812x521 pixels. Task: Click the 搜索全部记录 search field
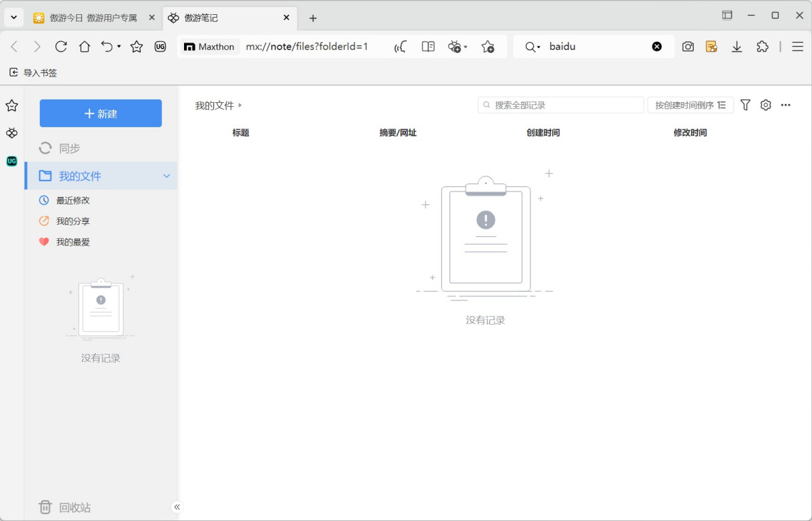(x=560, y=105)
